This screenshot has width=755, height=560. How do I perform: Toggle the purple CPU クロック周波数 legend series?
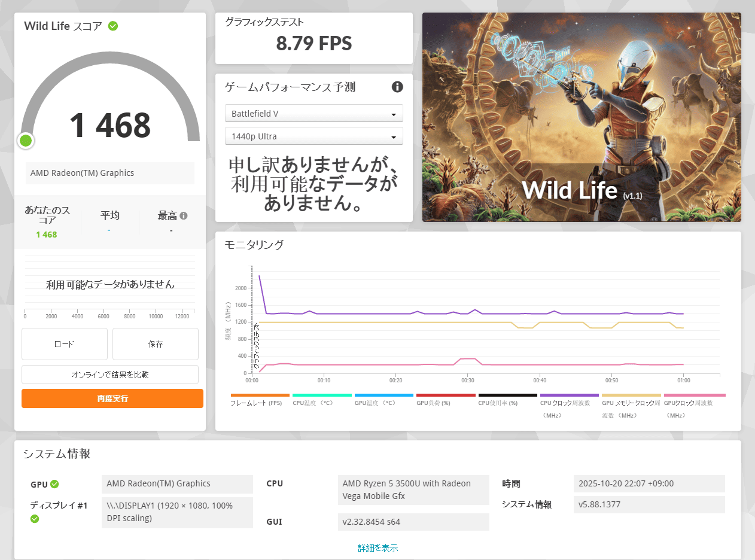(569, 403)
